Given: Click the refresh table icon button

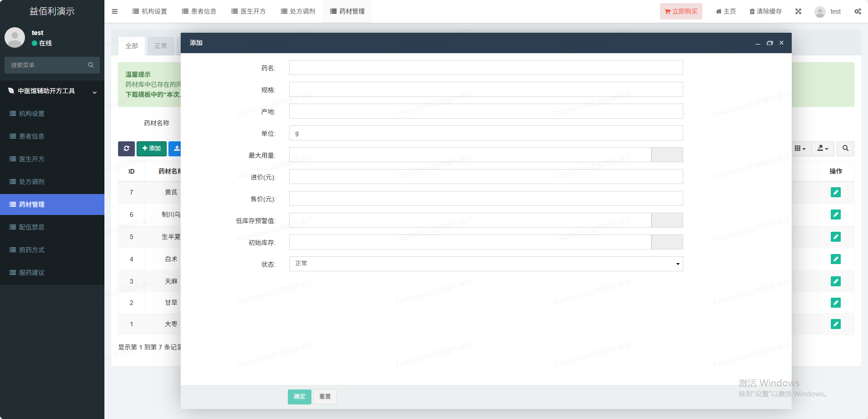Looking at the screenshot, I should pos(126,149).
